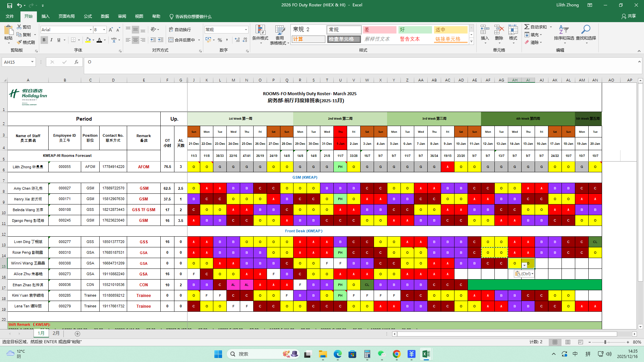Click the Insert Function fx icon
Viewport: 644px width, 362px height.
[x=76, y=62]
